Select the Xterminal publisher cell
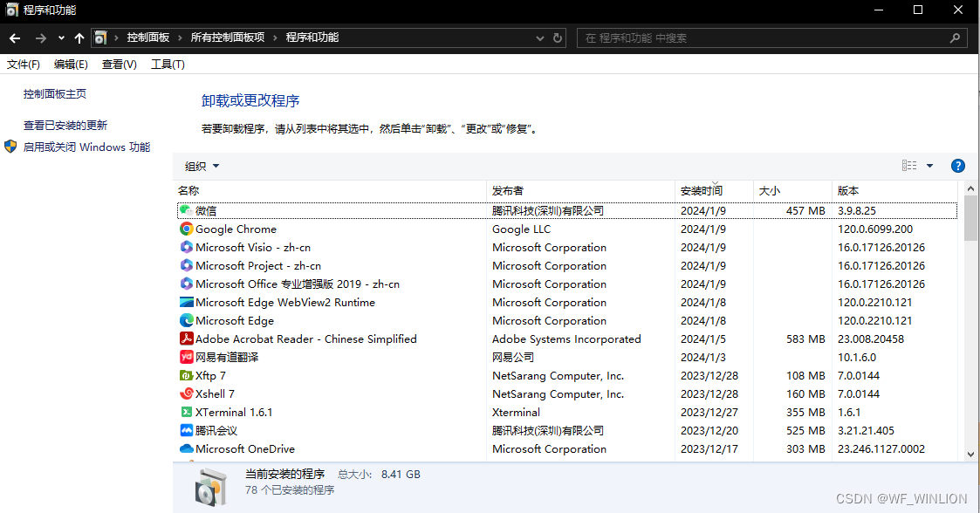 516,413
